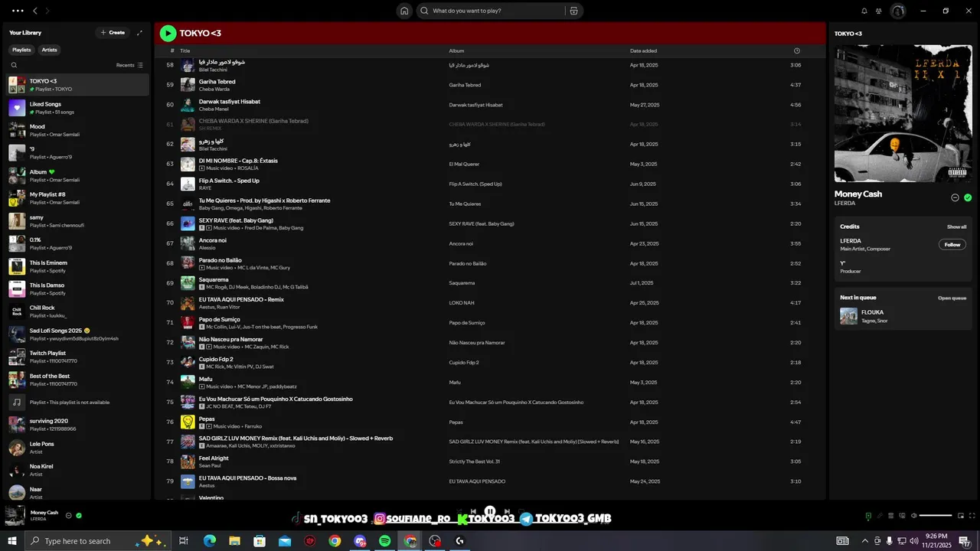Open the Strictly The Best Vol. 31 album

pyautogui.click(x=475, y=461)
